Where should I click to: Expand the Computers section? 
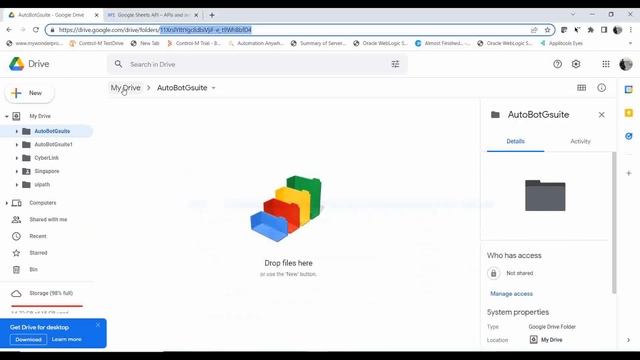tap(7, 203)
